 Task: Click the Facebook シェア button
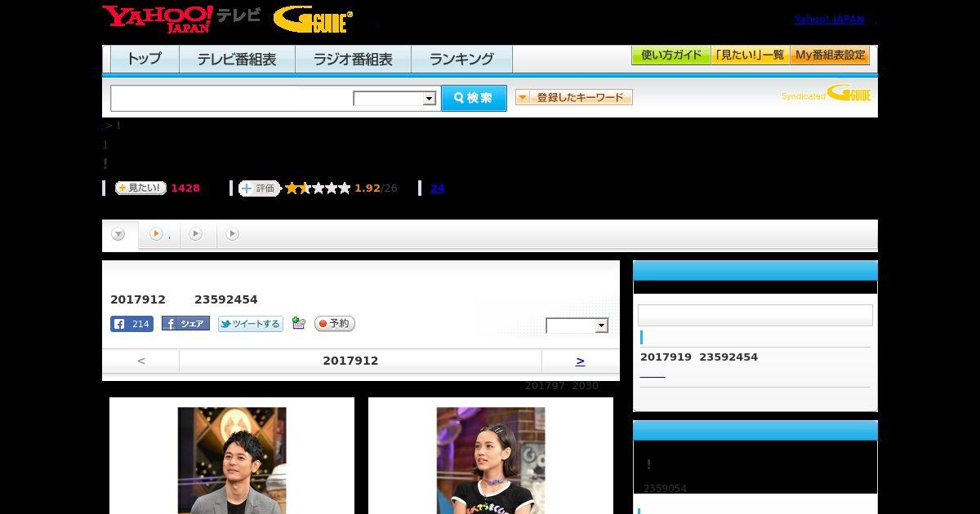pyautogui.click(x=185, y=324)
